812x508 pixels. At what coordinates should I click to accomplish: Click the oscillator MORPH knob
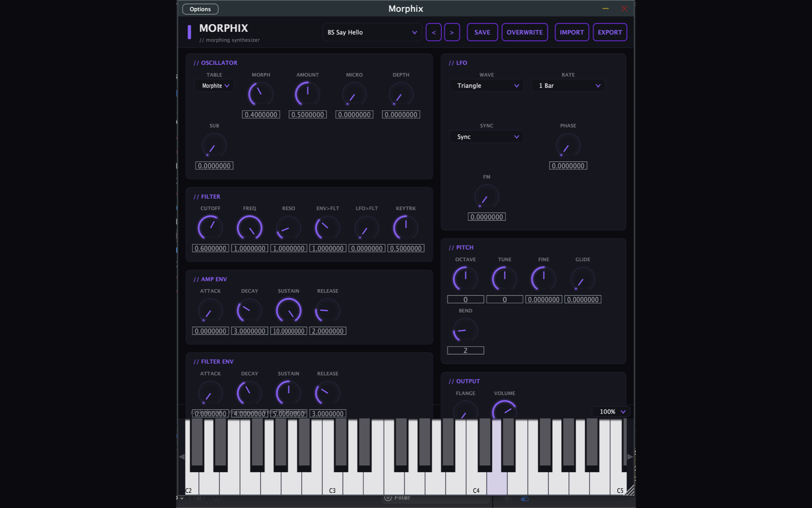click(261, 94)
